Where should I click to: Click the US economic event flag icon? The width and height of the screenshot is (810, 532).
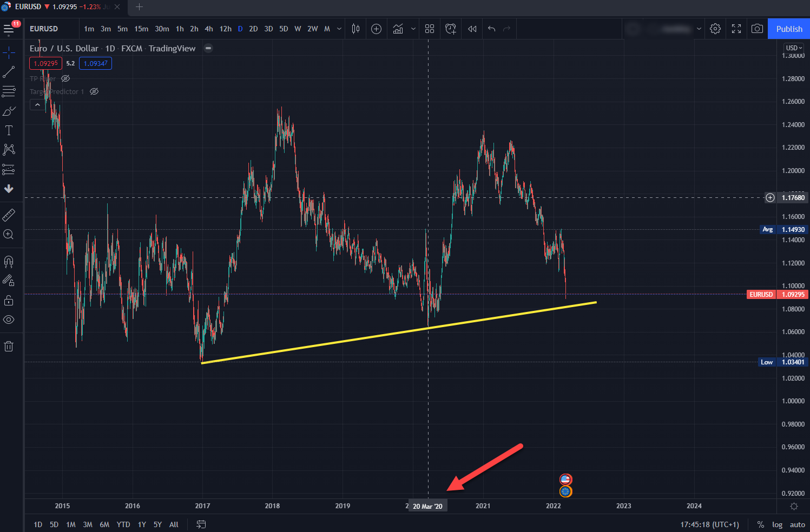[565, 480]
